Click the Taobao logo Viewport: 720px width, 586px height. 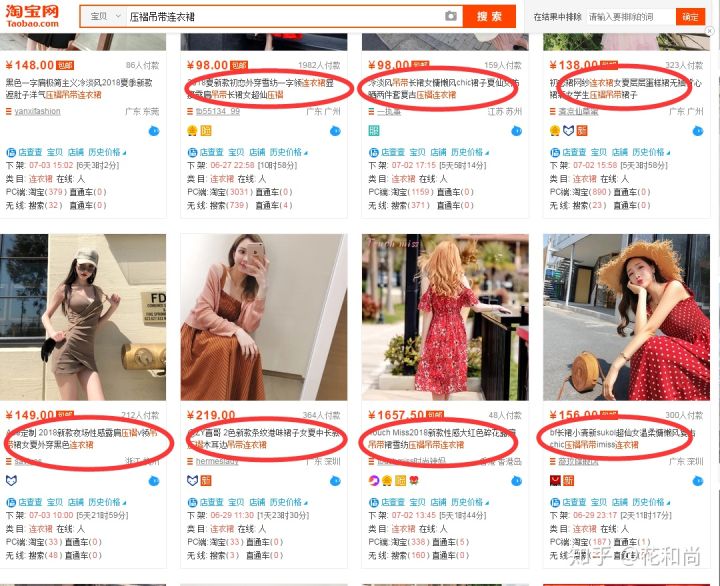[32, 17]
